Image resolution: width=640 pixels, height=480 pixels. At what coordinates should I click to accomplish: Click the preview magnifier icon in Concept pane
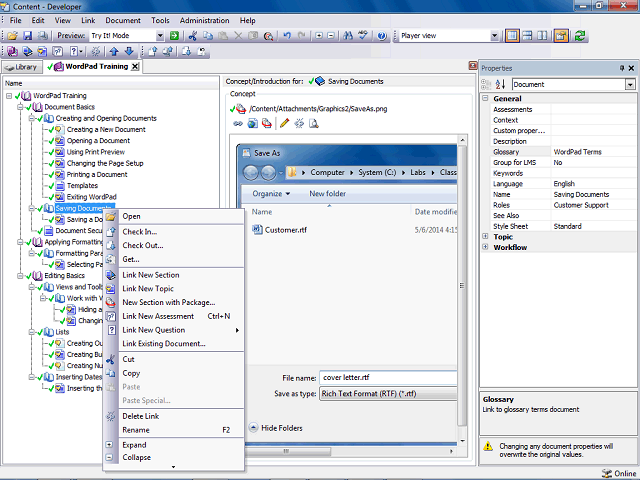tap(313, 123)
